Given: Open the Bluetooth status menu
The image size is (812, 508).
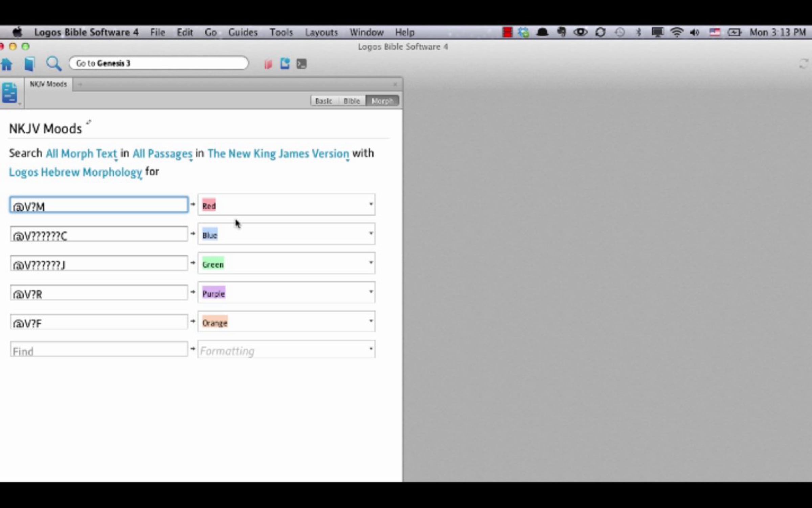Looking at the screenshot, I should pyautogui.click(x=638, y=33).
